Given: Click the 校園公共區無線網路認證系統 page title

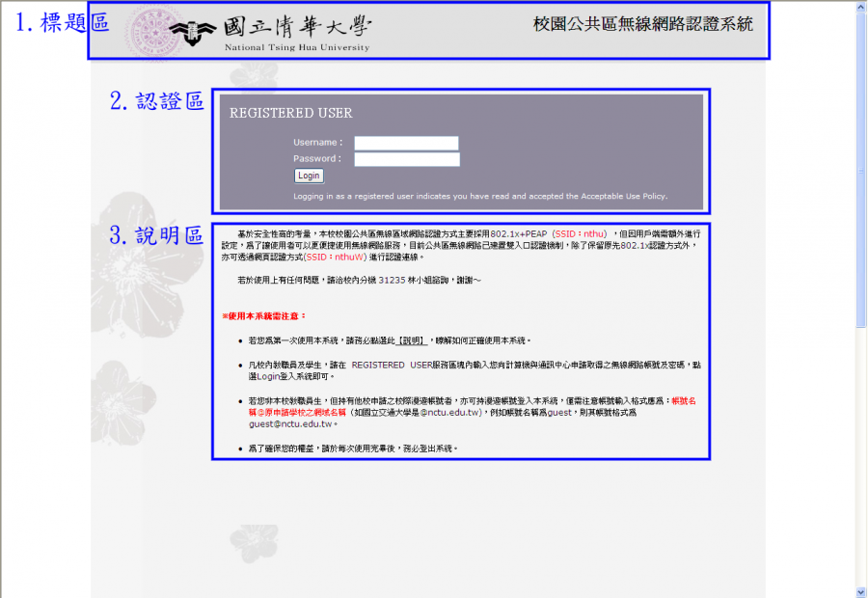Looking at the screenshot, I should [642, 25].
